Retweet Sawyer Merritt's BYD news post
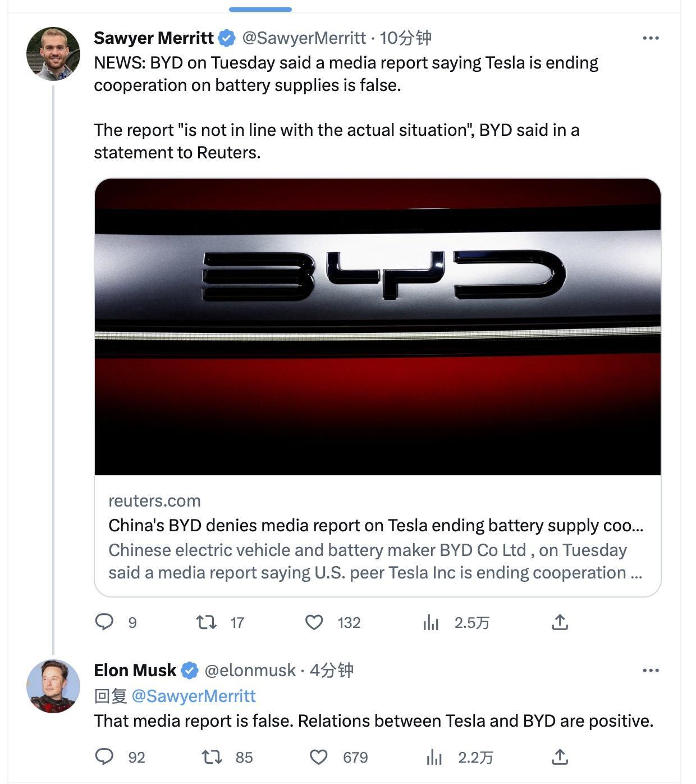 click(207, 622)
